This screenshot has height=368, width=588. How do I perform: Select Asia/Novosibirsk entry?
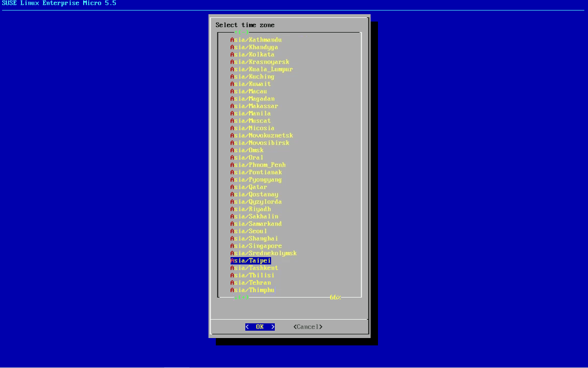[x=260, y=143]
